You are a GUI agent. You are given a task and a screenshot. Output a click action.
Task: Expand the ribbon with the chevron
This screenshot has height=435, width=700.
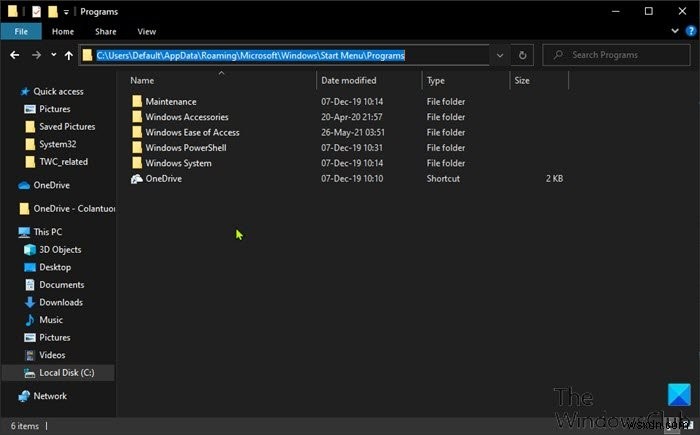tap(675, 31)
